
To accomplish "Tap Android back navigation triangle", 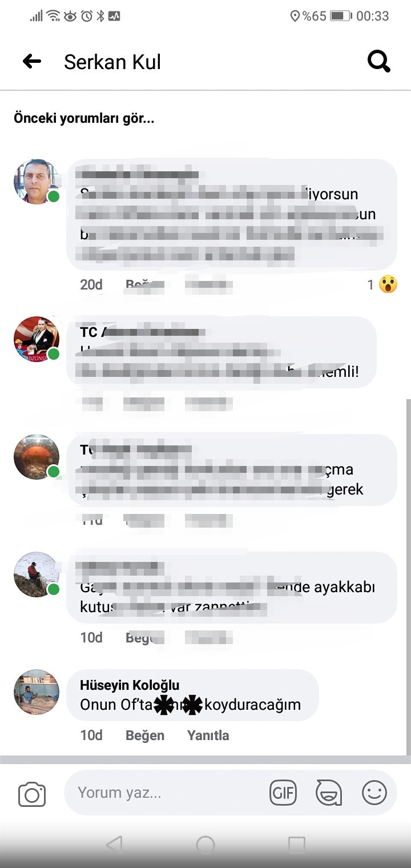I will tap(114, 845).
